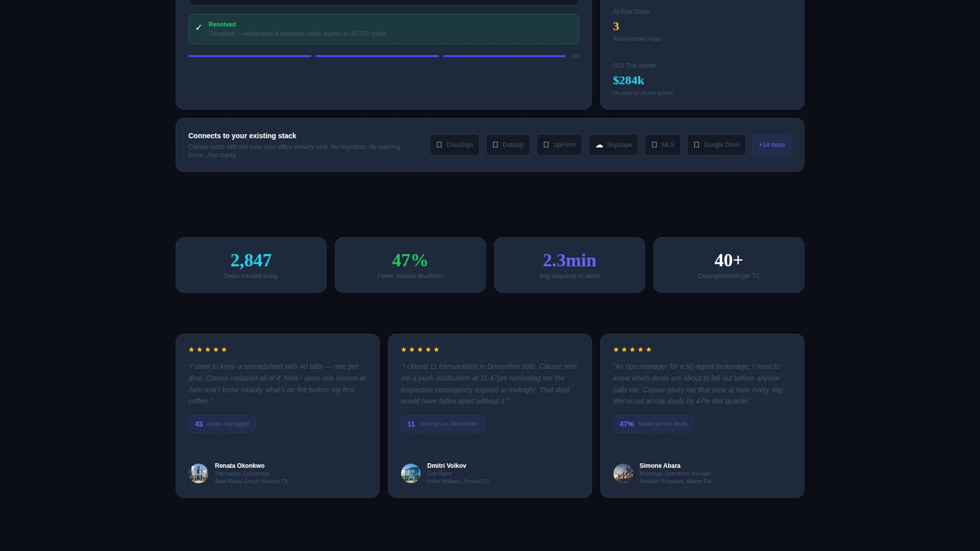Viewport: 980px width, 551px height.
Task: Click the name Simone Abara
Action: (x=660, y=466)
